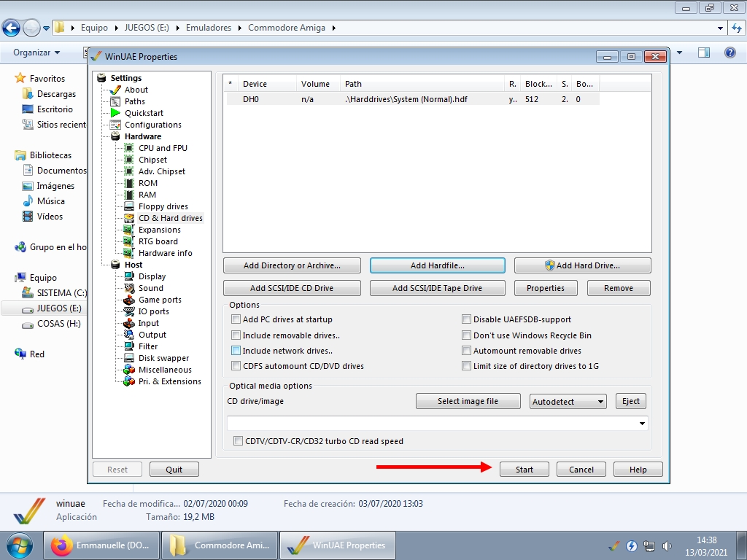
Task: Open the Output icon under Host
Action: (129, 334)
